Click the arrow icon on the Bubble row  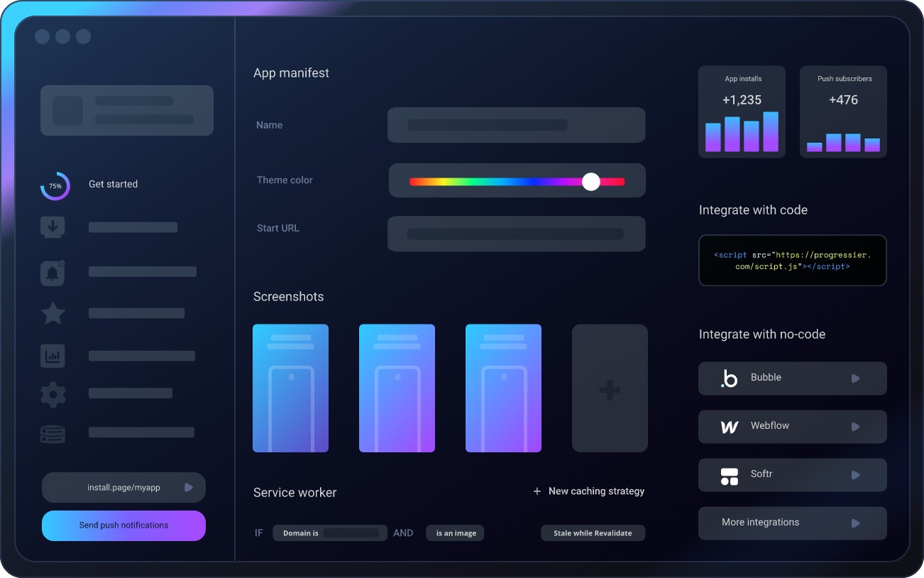[855, 378]
